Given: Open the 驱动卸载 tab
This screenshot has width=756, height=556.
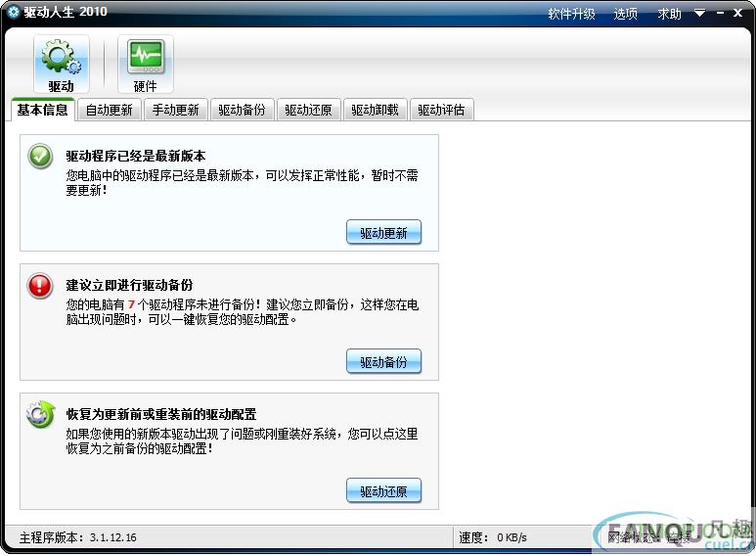Looking at the screenshot, I should [x=376, y=110].
